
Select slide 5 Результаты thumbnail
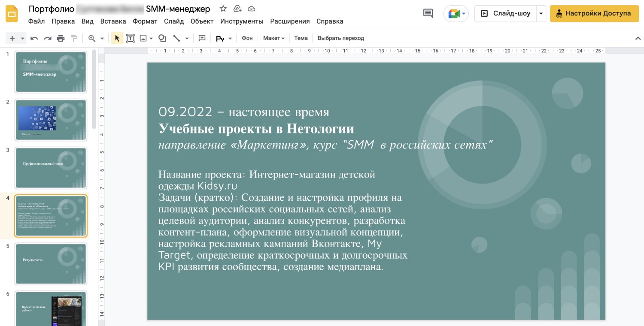(x=51, y=263)
